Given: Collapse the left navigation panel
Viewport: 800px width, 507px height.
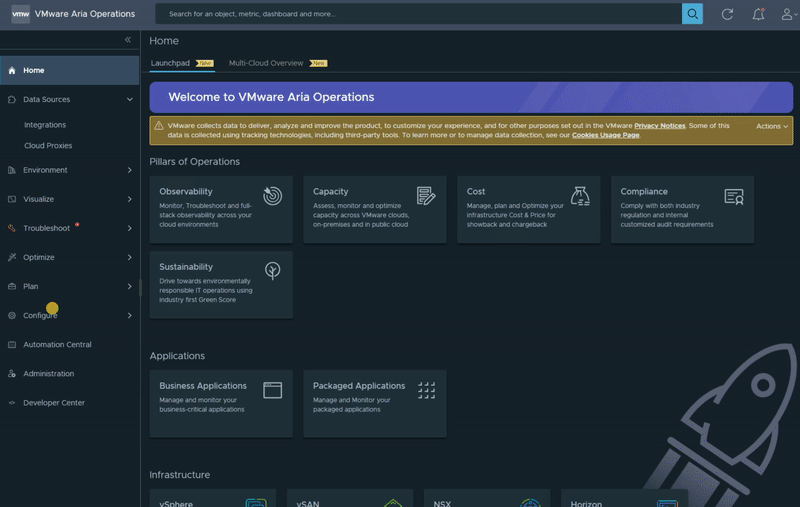Looking at the screenshot, I should pyautogui.click(x=128, y=40).
